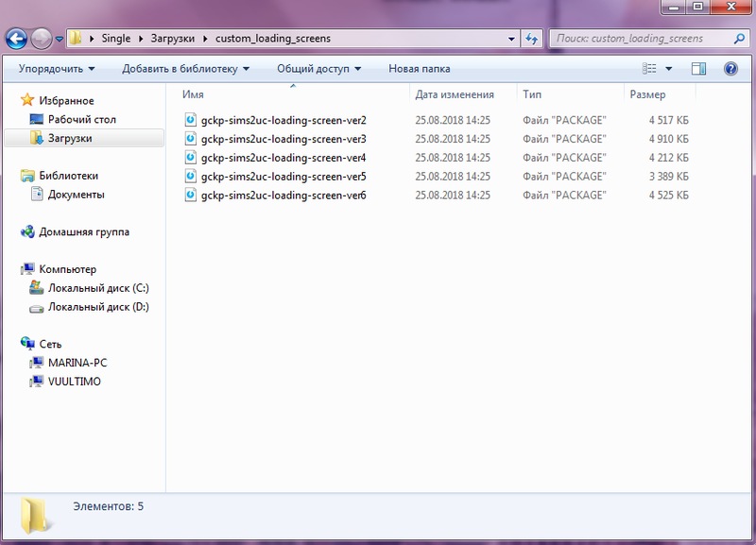Viewport: 756px width, 545px height.
Task: Click the change view icon
Action: [x=649, y=69]
